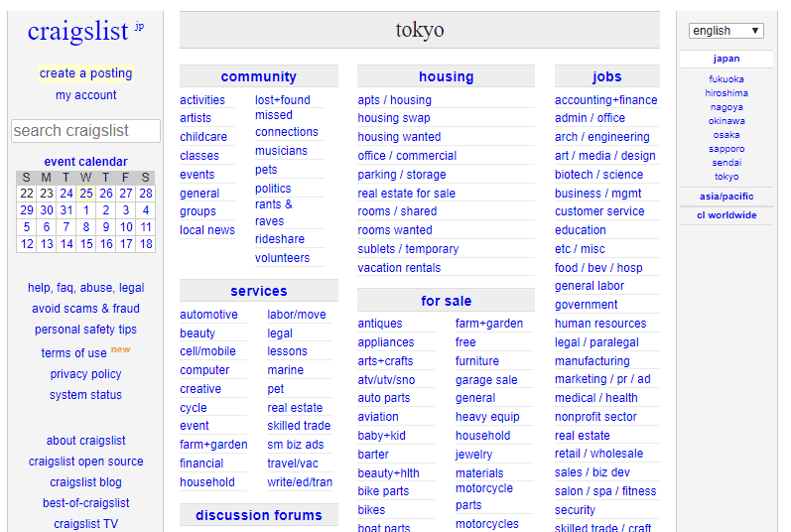This screenshot has width=791, height=532.
Task: Switch to the fukuoka site
Action: (726, 79)
